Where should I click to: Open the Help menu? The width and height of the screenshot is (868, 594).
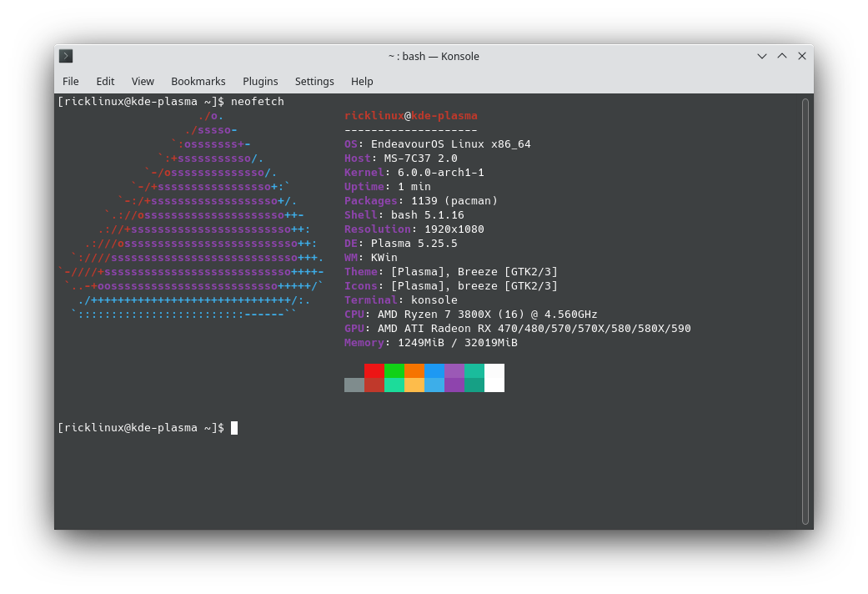(x=362, y=81)
